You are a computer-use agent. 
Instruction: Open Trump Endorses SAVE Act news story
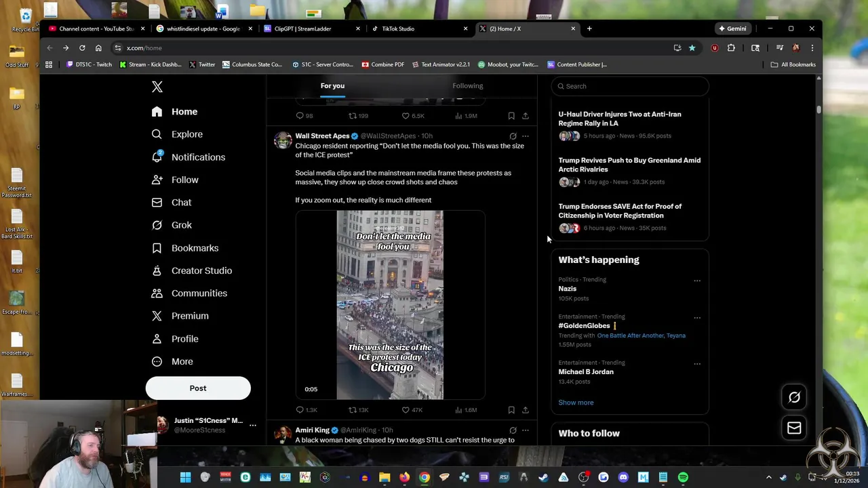pyautogui.click(x=630, y=217)
